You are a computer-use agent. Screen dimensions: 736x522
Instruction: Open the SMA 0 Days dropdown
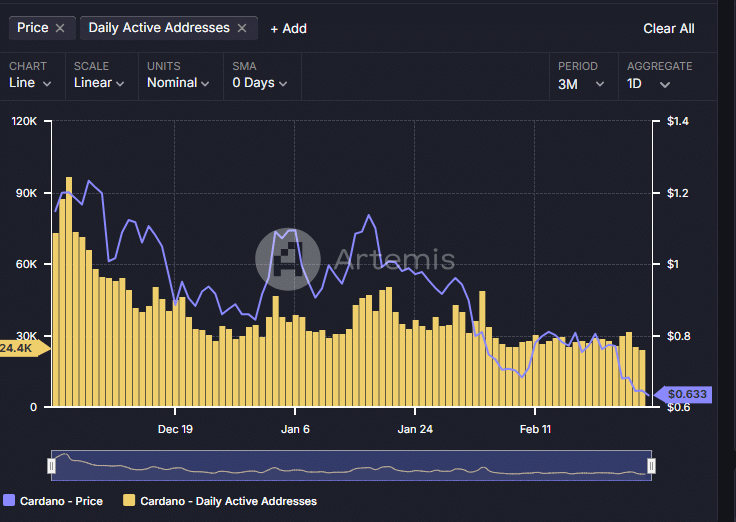point(260,83)
